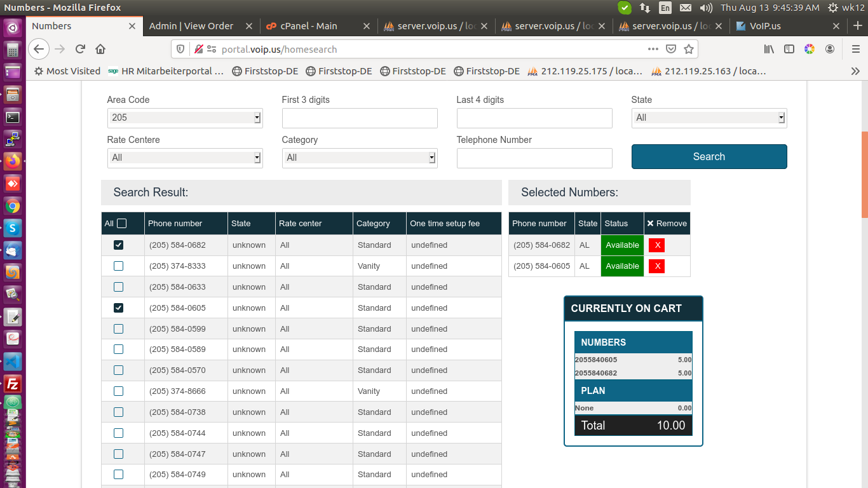
Task: Close the Numbers tab
Action: coord(132,26)
